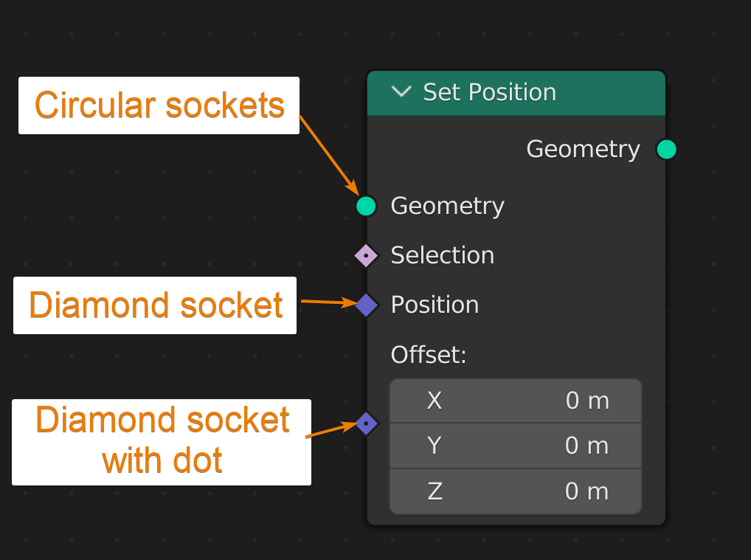Click the green Geometry input socket
Viewport: 751px width, 560px height.
(x=366, y=206)
